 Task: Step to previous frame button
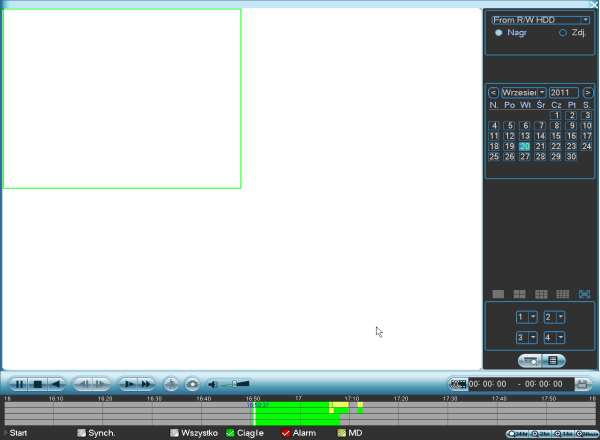click(x=84, y=384)
